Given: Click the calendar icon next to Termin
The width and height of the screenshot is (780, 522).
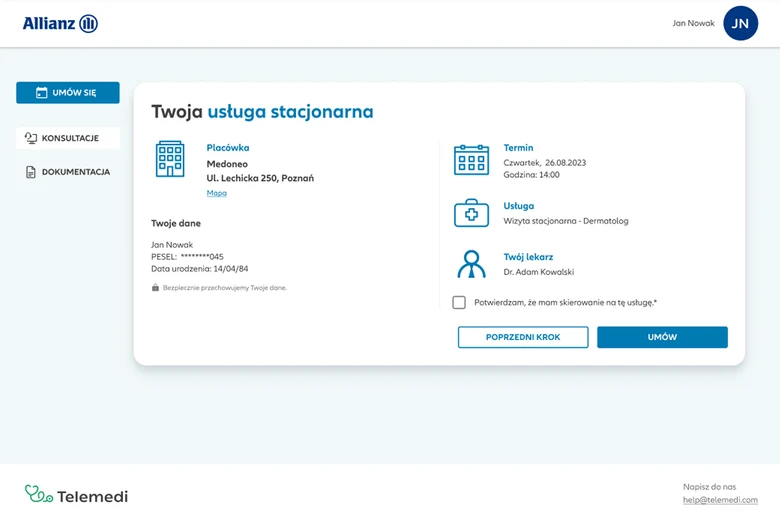Looking at the screenshot, I should click(472, 160).
